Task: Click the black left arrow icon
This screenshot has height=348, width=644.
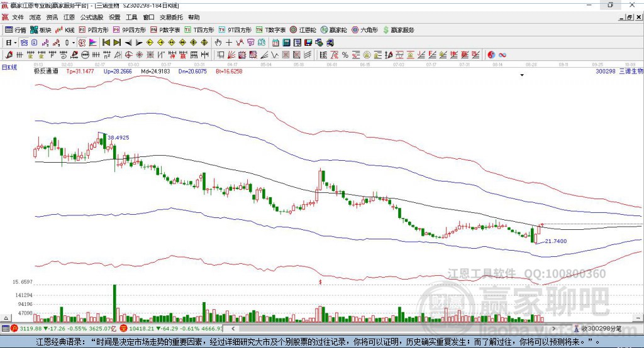Action: coord(128,42)
